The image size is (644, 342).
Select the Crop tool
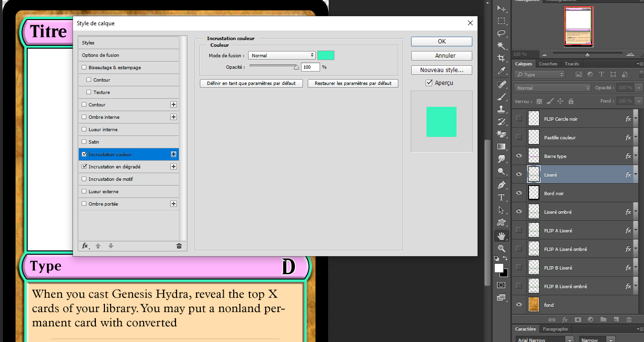pos(501,58)
